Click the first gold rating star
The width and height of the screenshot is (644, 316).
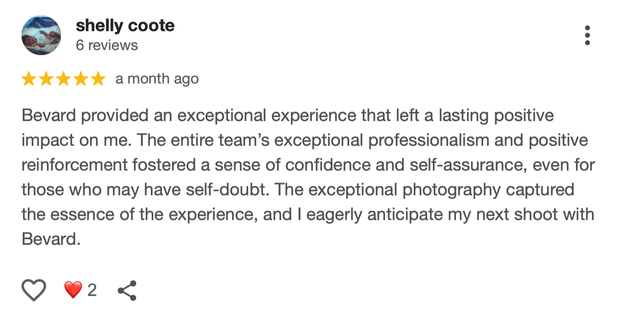(x=29, y=79)
